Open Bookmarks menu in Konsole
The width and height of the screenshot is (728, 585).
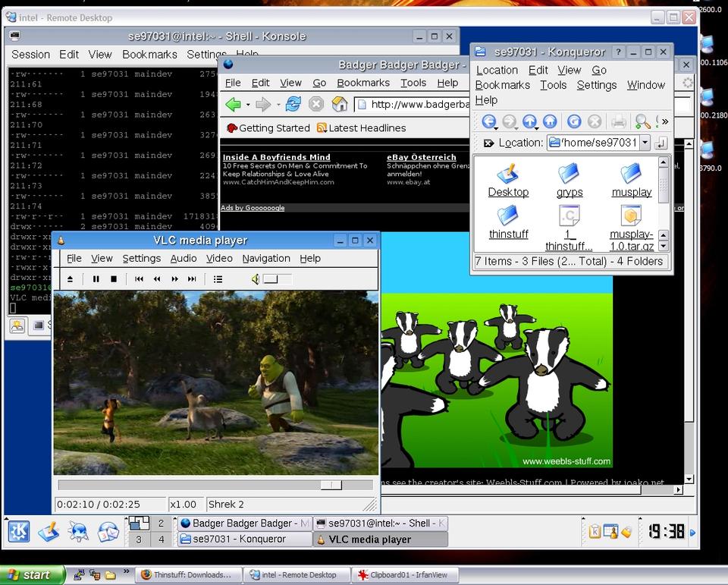tap(149, 55)
